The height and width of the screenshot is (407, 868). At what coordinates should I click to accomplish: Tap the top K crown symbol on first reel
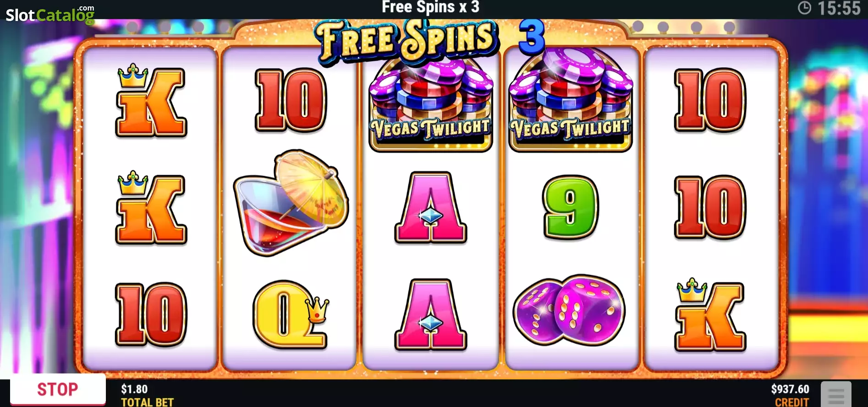click(x=151, y=100)
